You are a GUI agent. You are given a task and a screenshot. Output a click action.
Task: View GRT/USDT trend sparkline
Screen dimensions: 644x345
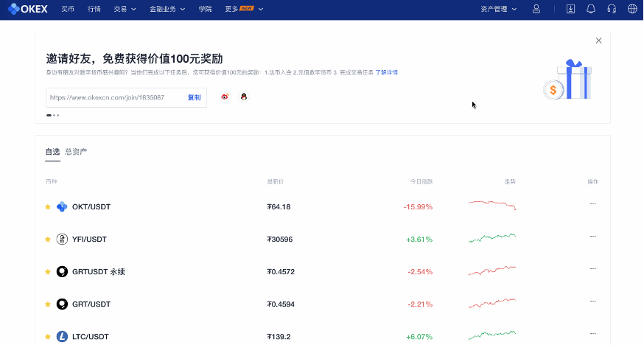click(492, 303)
